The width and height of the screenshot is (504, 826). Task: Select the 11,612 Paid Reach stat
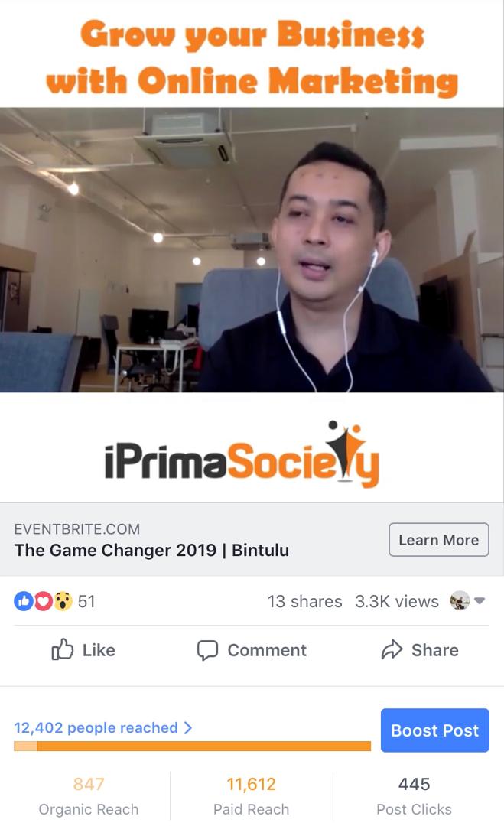coord(251,795)
